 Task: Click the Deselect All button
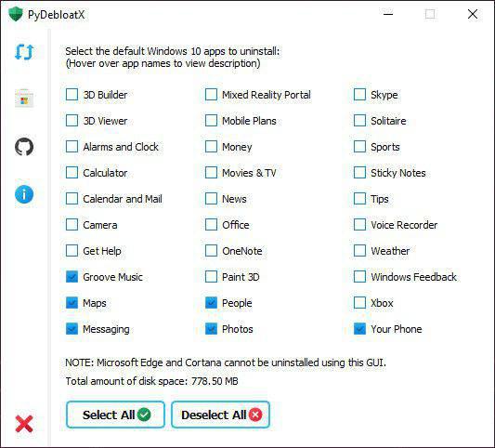pyautogui.click(x=220, y=415)
